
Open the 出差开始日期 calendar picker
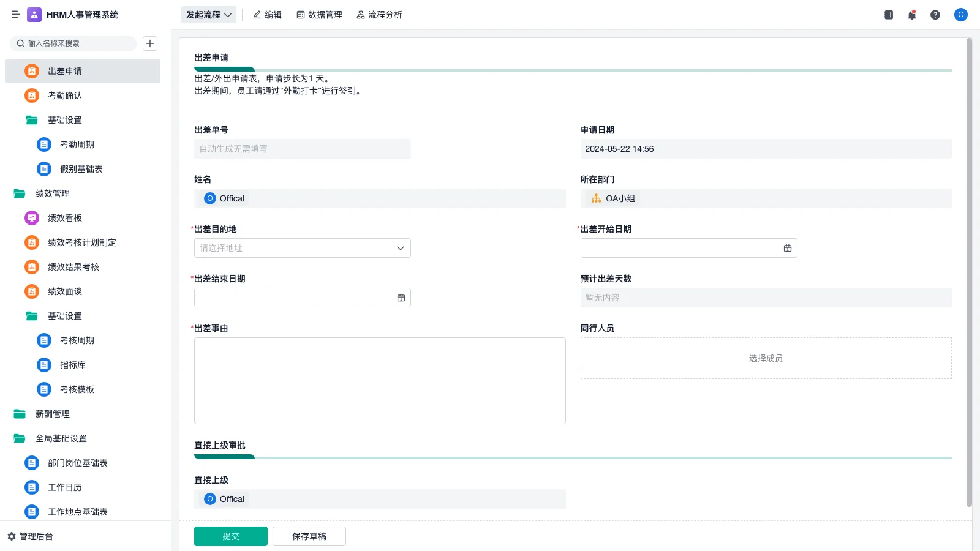click(787, 248)
